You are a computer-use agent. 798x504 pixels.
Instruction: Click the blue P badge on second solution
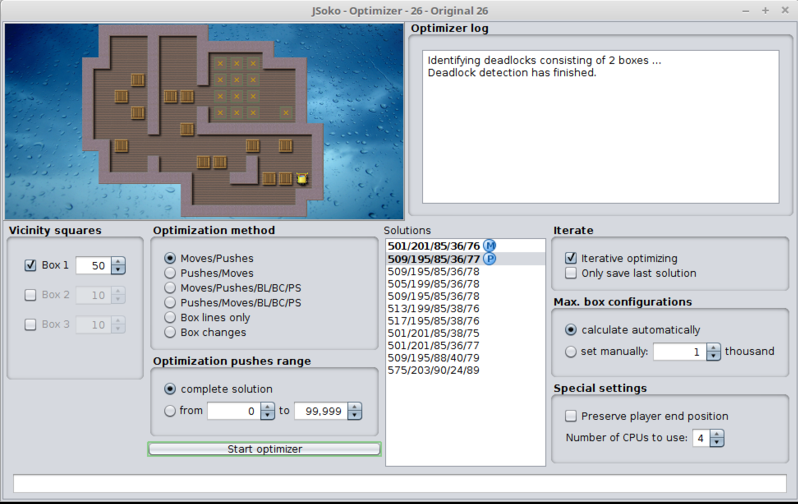point(489,259)
